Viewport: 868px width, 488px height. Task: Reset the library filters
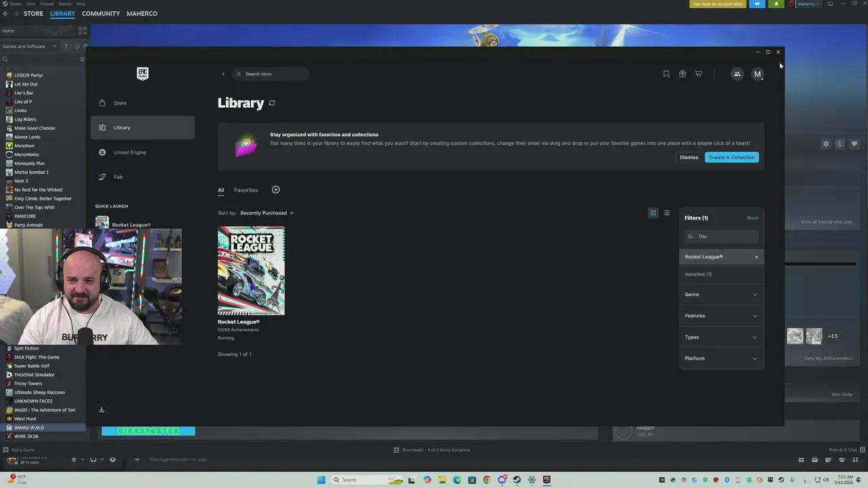pos(752,218)
